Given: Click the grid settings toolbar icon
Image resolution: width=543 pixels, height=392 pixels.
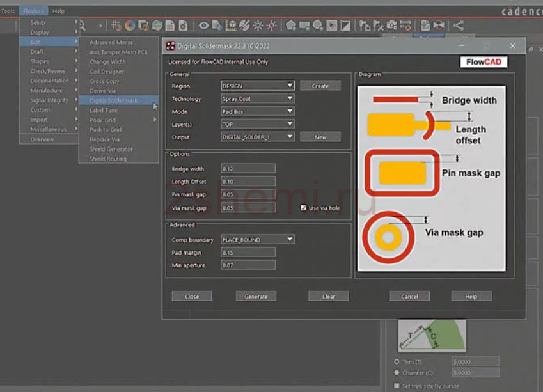Looking at the screenshot, I should tap(116, 26).
